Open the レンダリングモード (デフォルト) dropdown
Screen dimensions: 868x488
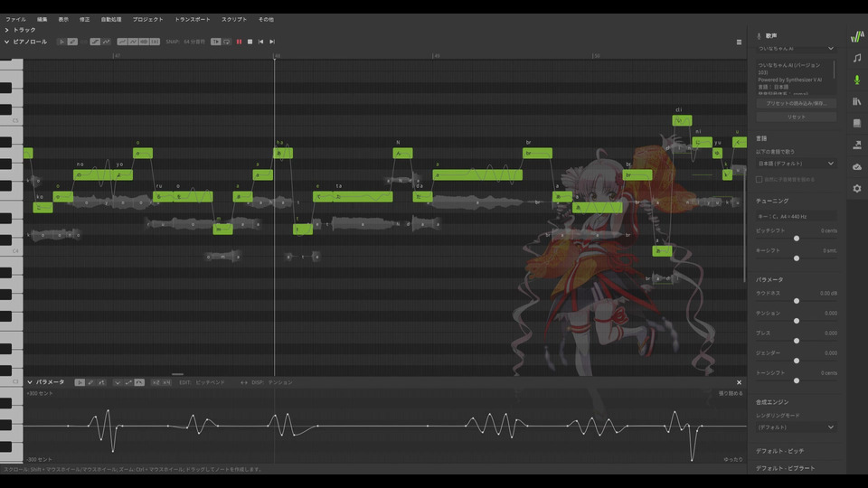796,427
